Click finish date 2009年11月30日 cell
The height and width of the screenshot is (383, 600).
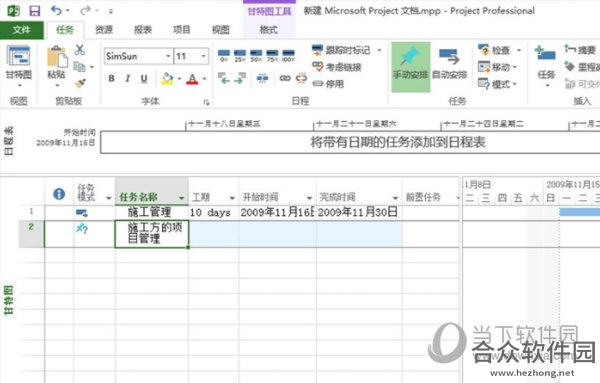[x=359, y=212]
